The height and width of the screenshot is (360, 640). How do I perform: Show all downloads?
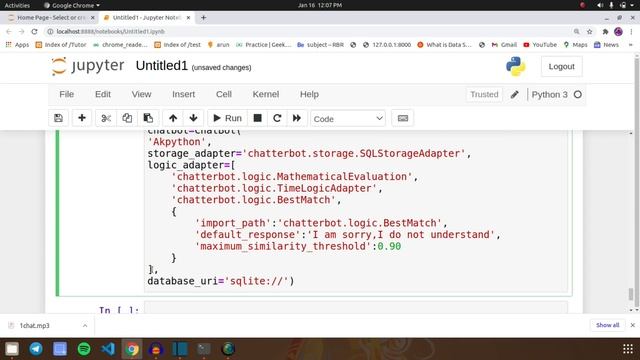607,325
